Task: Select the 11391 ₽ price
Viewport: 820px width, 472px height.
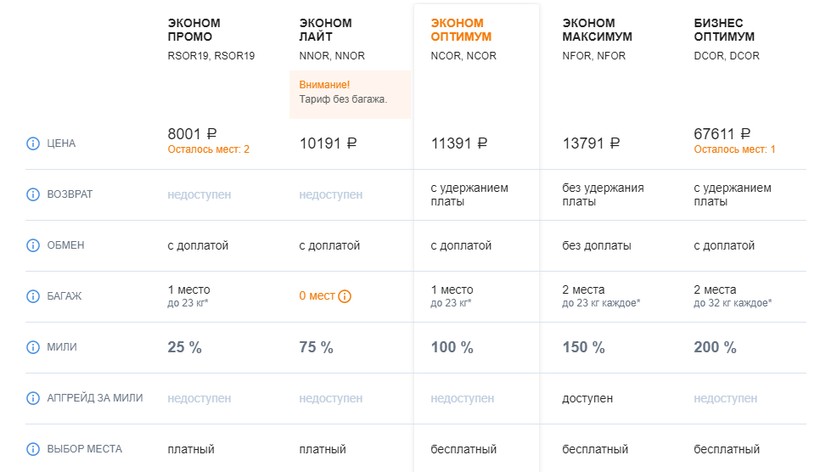Action: [459, 144]
